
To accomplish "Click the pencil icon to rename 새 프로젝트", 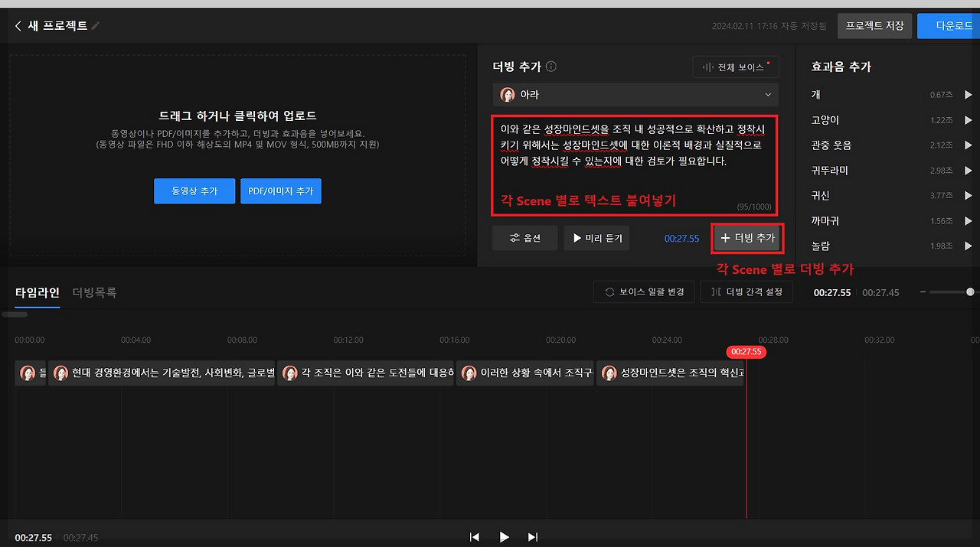I will point(96,24).
